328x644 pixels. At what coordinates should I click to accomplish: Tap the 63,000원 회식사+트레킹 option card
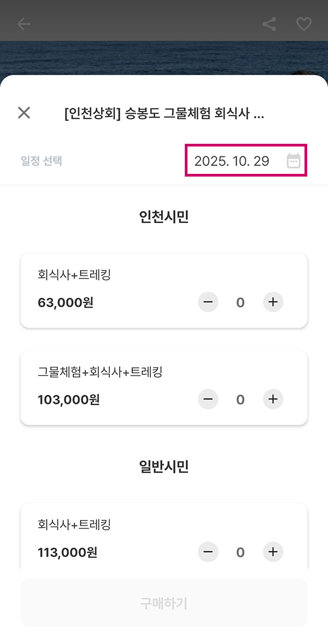[x=109, y=290]
